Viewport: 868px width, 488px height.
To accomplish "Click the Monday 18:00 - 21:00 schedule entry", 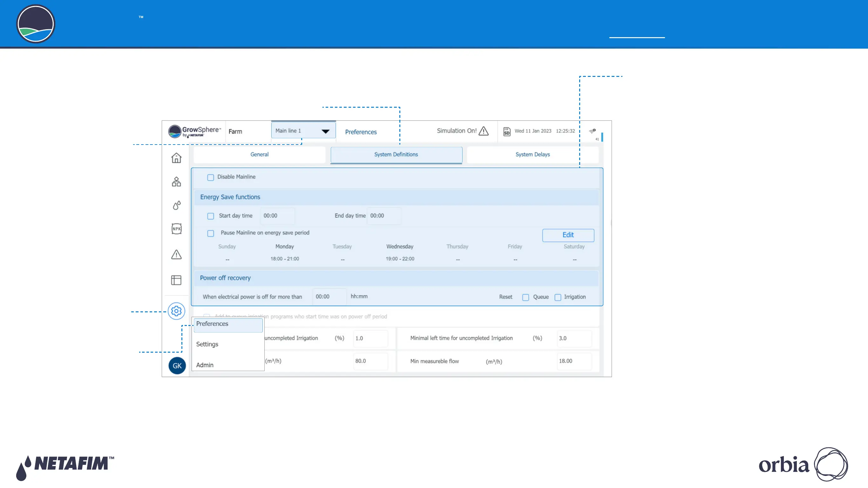I will 285,259.
